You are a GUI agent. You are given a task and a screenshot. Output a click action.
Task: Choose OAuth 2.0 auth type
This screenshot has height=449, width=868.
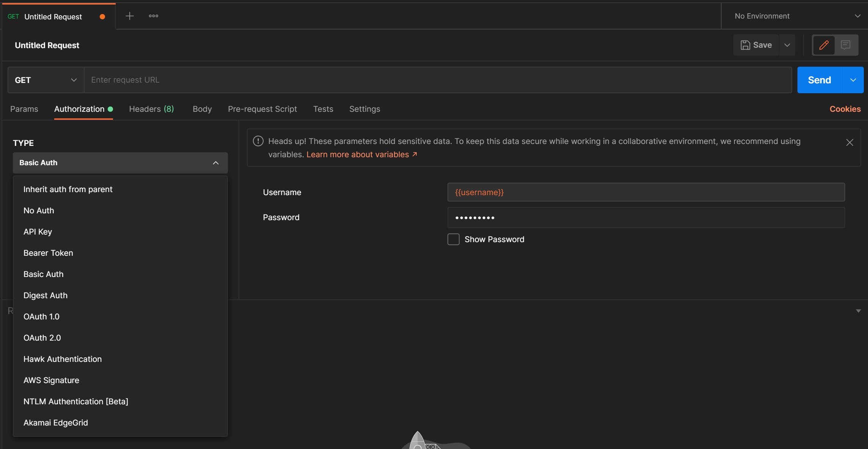click(42, 338)
